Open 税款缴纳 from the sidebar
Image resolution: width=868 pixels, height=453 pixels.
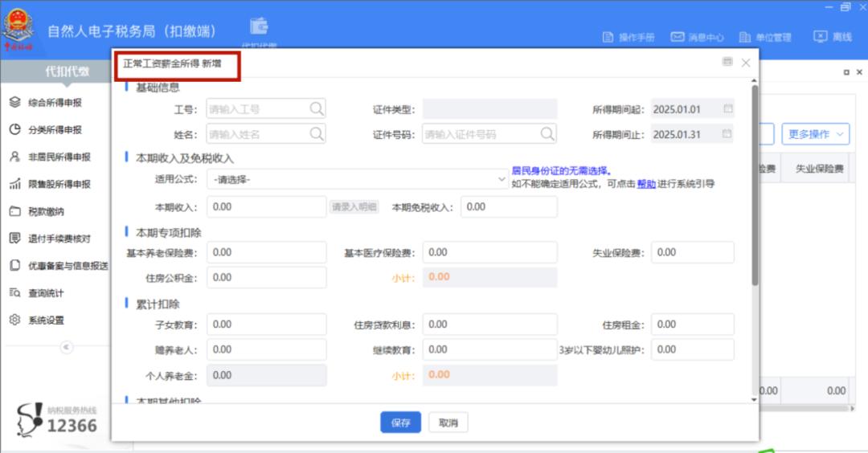pos(46,212)
